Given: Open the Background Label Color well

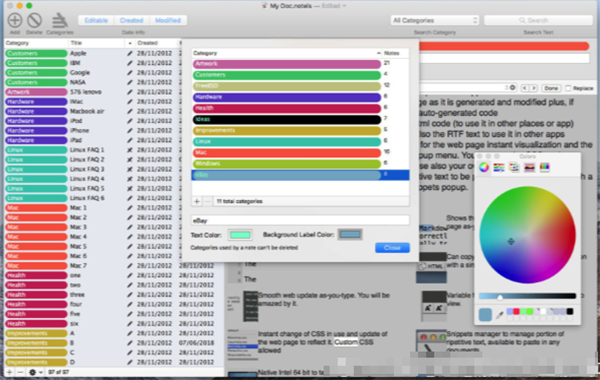Looking at the screenshot, I should tap(350, 234).
